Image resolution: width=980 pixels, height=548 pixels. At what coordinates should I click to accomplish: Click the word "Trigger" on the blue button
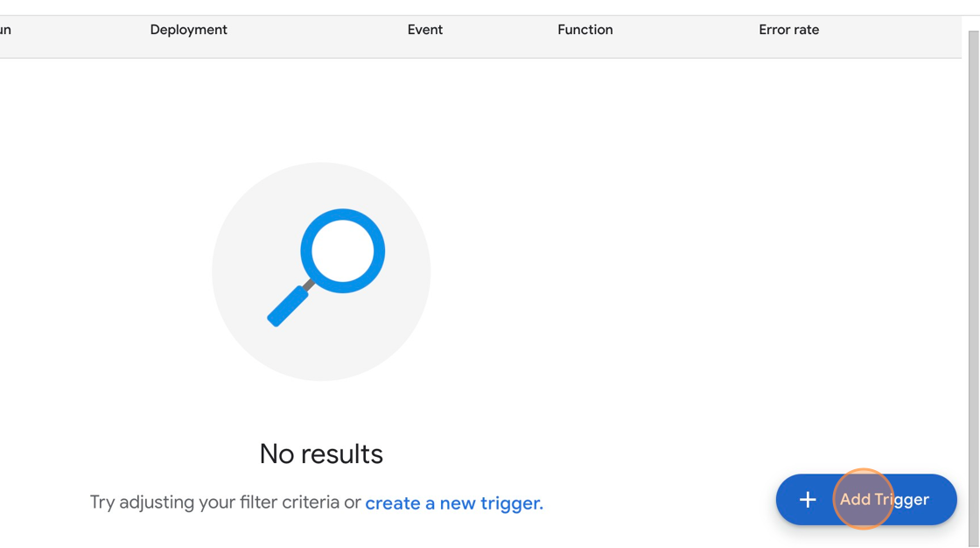(x=901, y=500)
